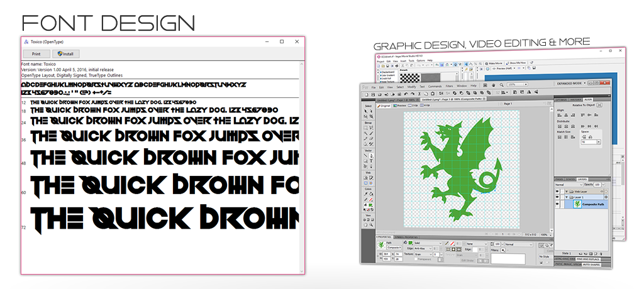
Task: Switch to the 4-Up view tab
Action: click(425, 105)
